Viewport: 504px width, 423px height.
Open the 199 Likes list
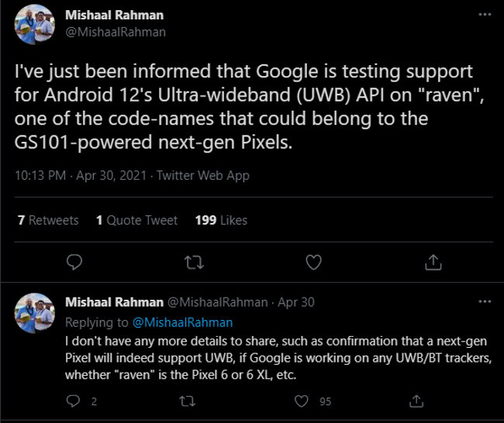point(221,220)
